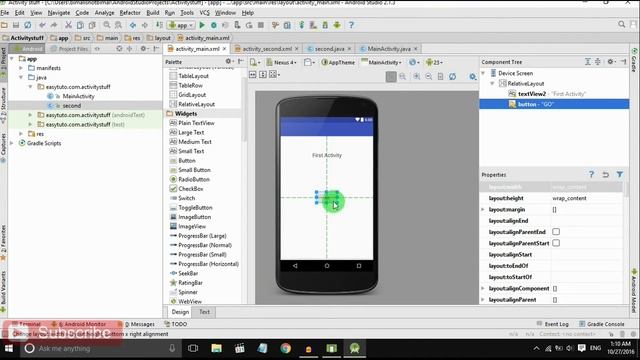Click the Undo arrow icon
This screenshot has height=360, width=640.
(x=42, y=25)
